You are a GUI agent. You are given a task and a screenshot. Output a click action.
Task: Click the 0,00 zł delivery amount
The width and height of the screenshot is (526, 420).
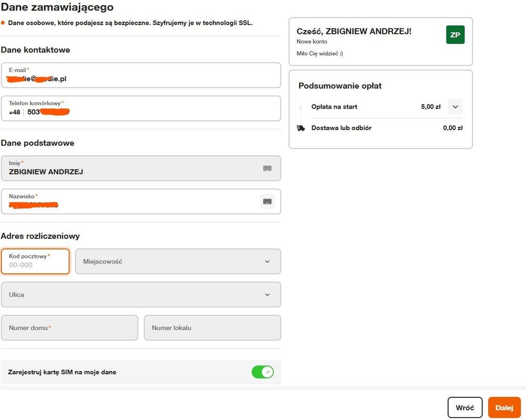(452, 128)
